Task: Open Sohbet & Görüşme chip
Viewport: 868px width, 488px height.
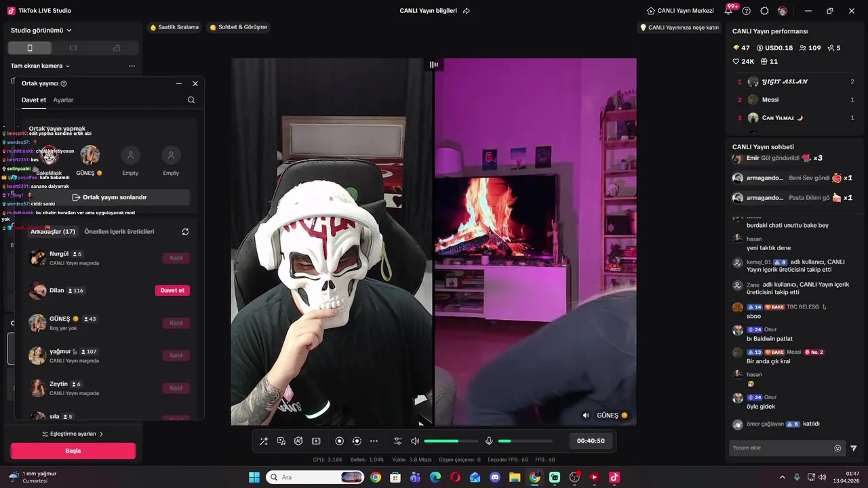Action: [239, 27]
